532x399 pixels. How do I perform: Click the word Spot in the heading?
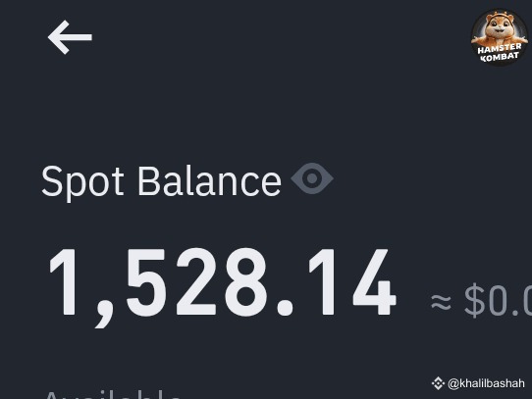82,183
